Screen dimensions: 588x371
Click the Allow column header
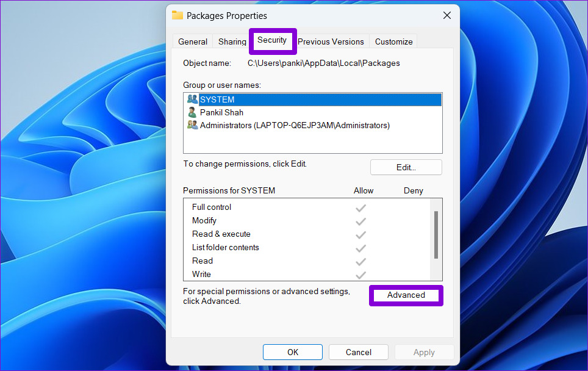tap(364, 190)
